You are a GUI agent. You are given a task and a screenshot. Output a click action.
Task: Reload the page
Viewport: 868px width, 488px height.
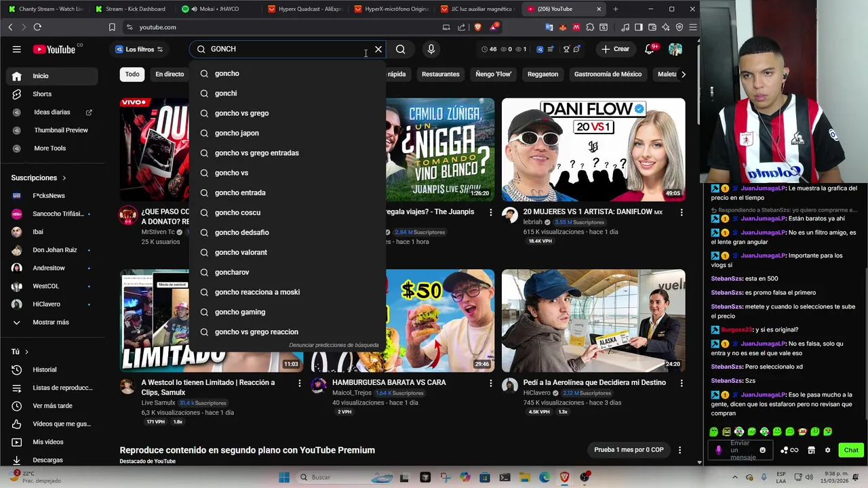tap(37, 27)
